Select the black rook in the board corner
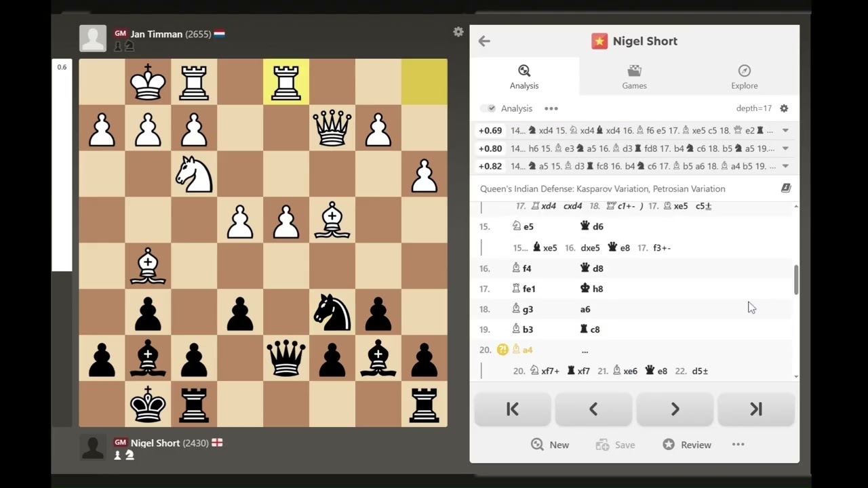868x488 pixels. [x=425, y=405]
